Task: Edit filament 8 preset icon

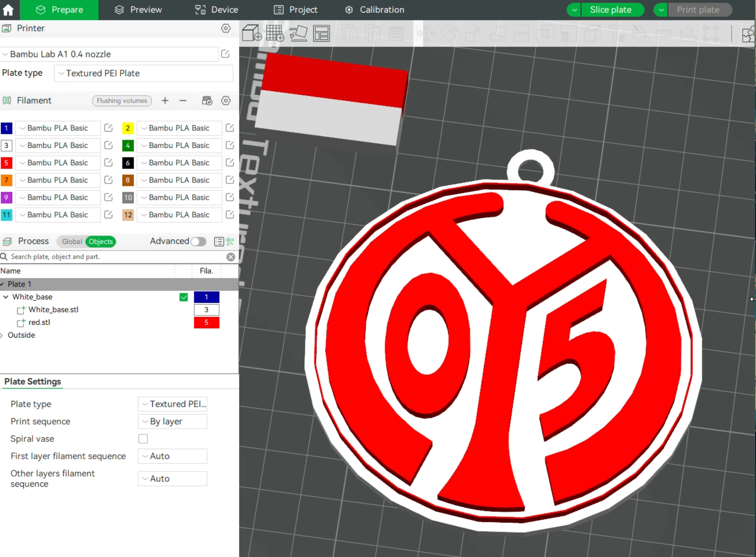Action: (230, 180)
